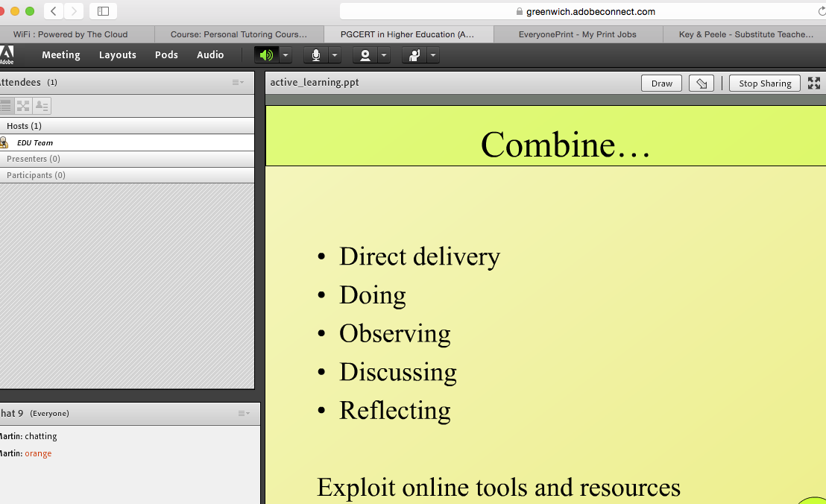Open the status options dropdown arrow
Viewport: 826px width, 504px height.
click(x=432, y=55)
